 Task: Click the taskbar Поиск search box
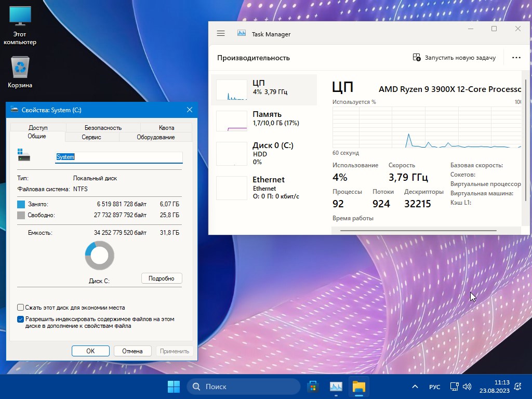(244, 386)
